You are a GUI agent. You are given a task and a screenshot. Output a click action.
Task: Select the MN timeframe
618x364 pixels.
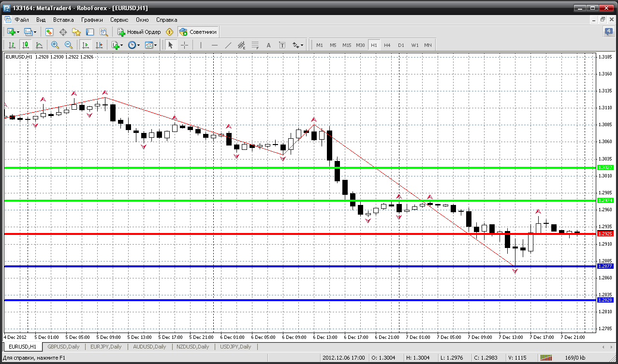[428, 45]
